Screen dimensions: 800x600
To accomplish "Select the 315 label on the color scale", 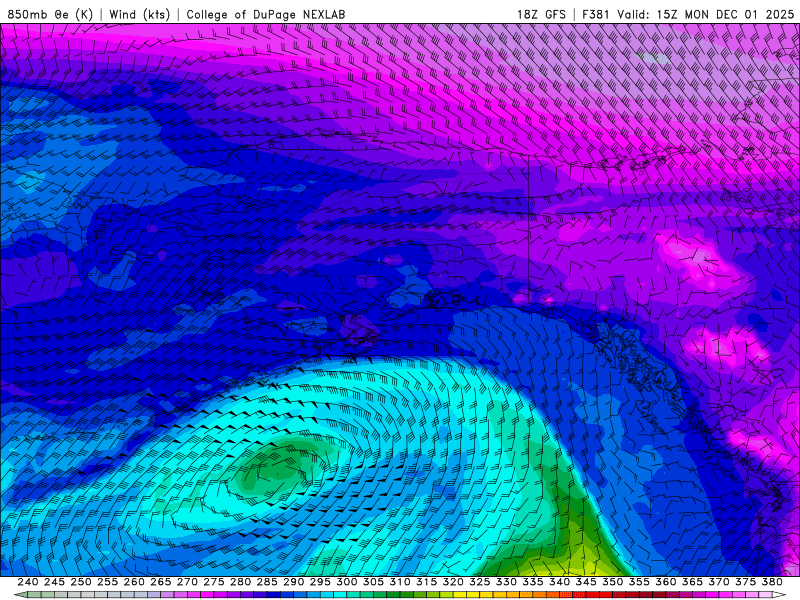I will [x=426, y=582].
